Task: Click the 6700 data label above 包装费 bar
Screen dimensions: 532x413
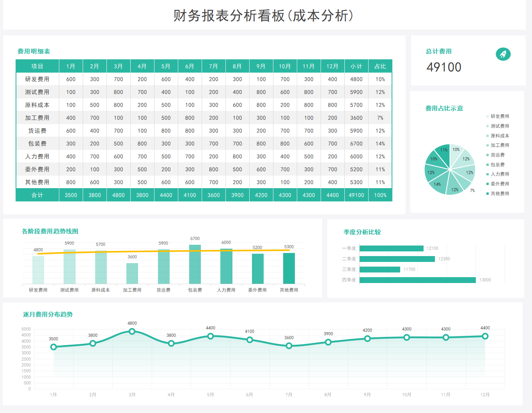Action: [194, 238]
